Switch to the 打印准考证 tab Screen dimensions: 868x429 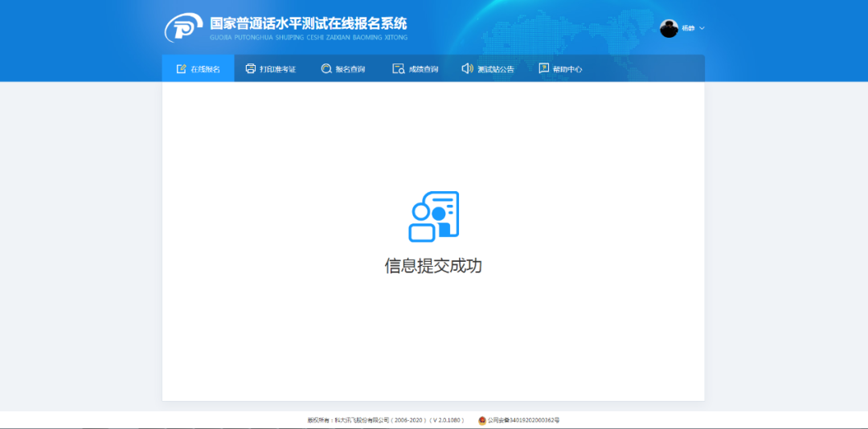[277, 69]
